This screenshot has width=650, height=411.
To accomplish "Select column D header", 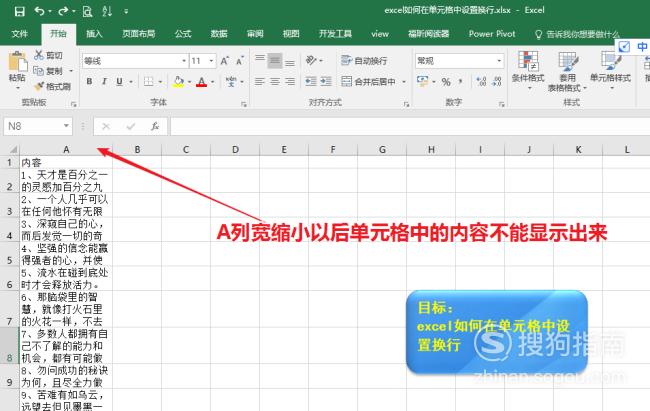I will pos(235,149).
